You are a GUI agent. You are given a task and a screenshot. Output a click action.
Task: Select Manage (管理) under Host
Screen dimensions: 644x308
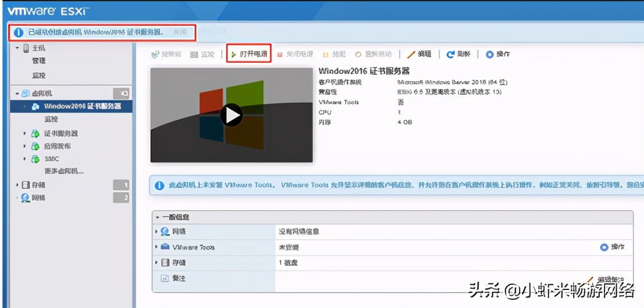pyautogui.click(x=39, y=61)
